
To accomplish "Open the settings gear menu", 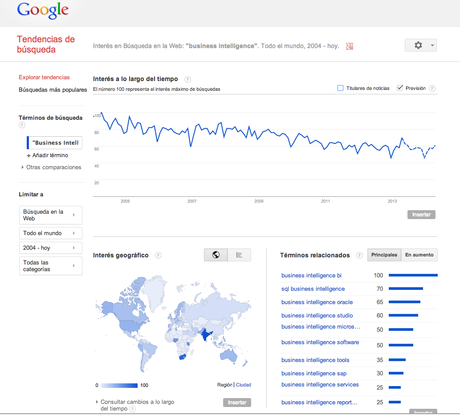I will click(418, 45).
